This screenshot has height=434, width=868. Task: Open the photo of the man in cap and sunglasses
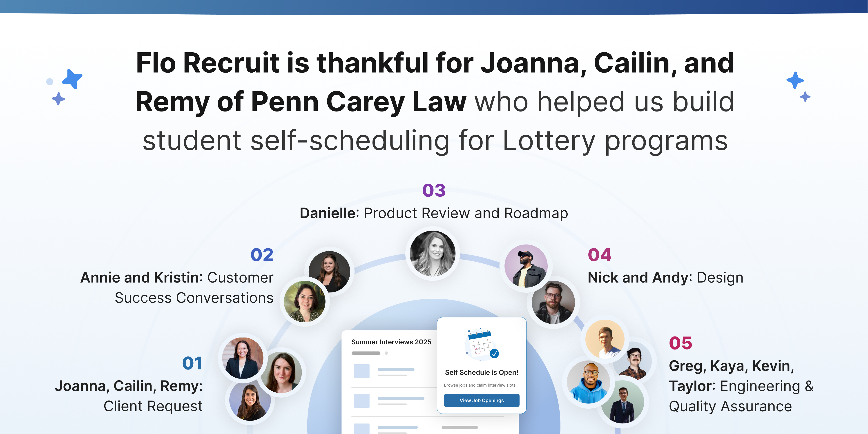tap(526, 266)
